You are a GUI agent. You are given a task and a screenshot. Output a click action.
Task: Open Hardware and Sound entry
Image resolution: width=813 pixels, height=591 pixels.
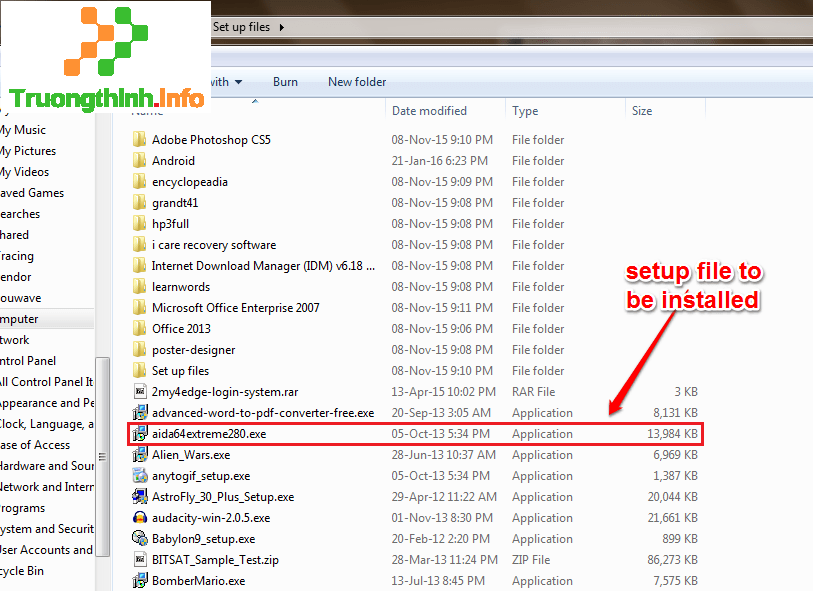pyautogui.click(x=47, y=466)
